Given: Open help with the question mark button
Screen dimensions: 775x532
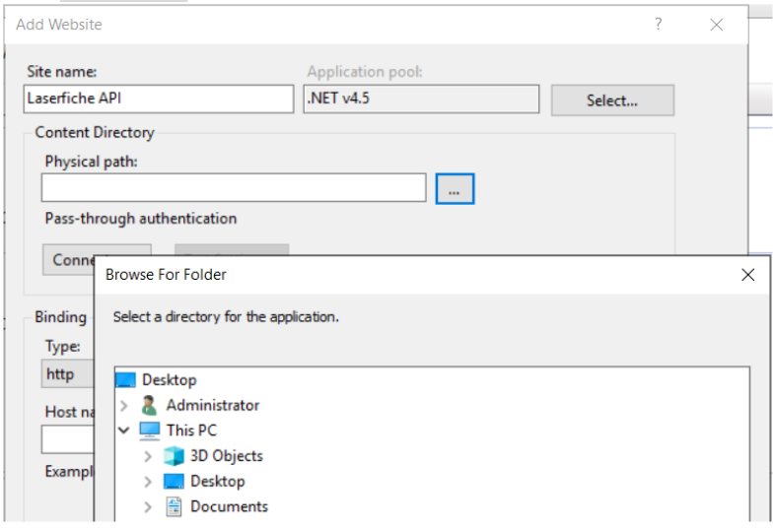Looking at the screenshot, I should click(x=658, y=25).
